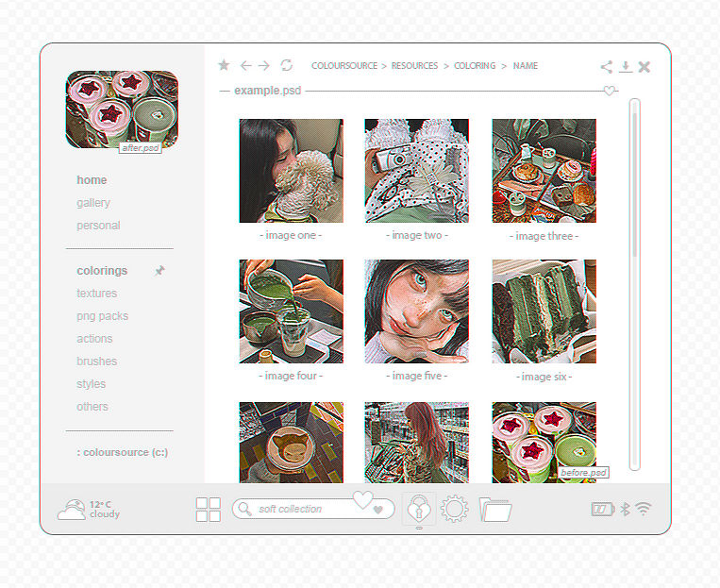Open the image five thumbnail
This screenshot has height=588, width=720.
coord(417,311)
